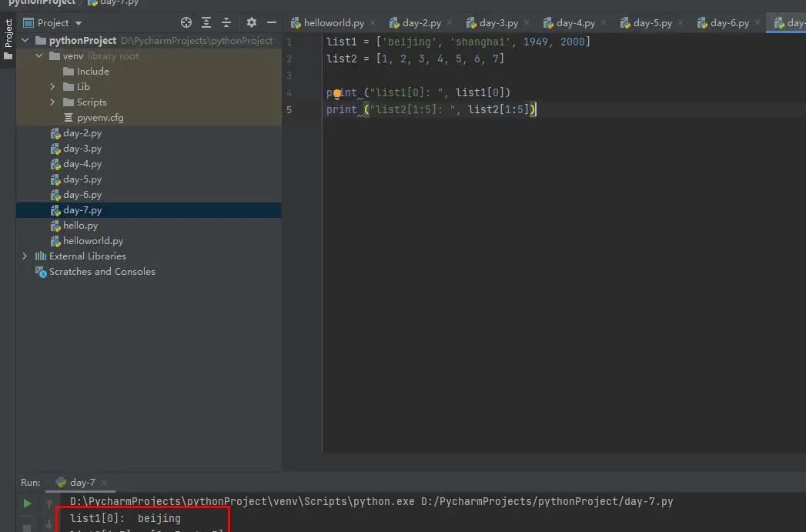The image size is (806, 532).
Task: Open Project panel settings gear
Action: [252, 22]
